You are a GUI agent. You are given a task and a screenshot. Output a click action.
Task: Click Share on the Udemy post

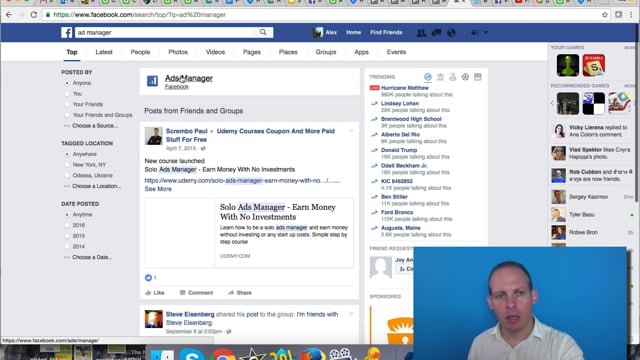click(240, 293)
